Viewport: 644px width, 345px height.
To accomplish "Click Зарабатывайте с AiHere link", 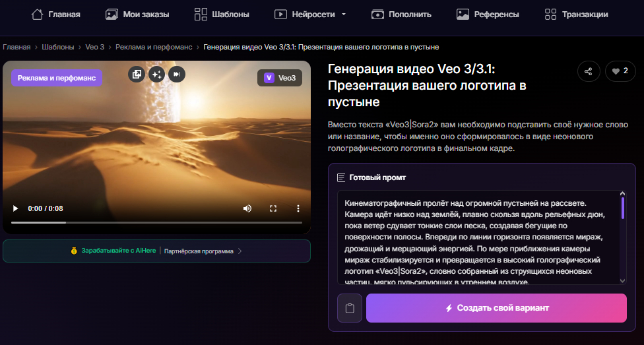I will 119,251.
